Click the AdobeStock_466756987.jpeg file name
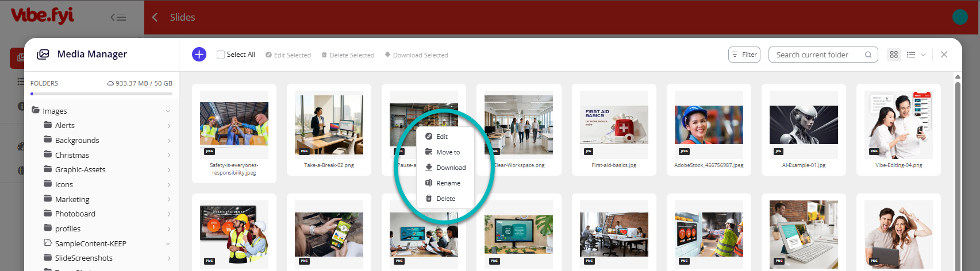Image resolution: width=980 pixels, height=271 pixels. click(x=709, y=165)
